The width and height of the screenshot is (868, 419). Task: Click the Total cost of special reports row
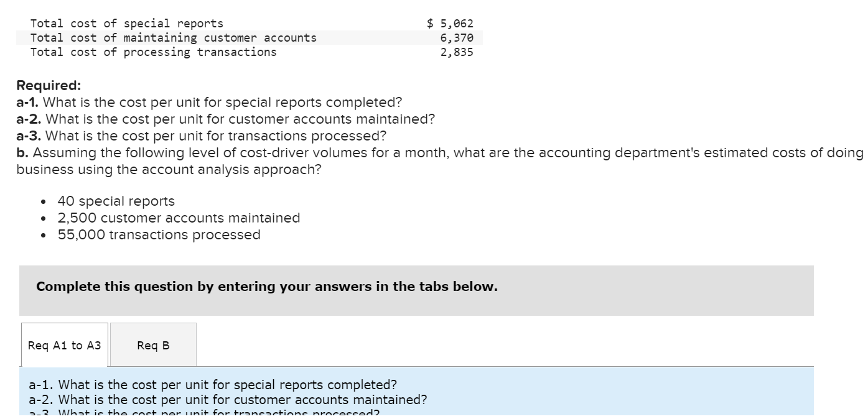pyautogui.click(x=126, y=23)
